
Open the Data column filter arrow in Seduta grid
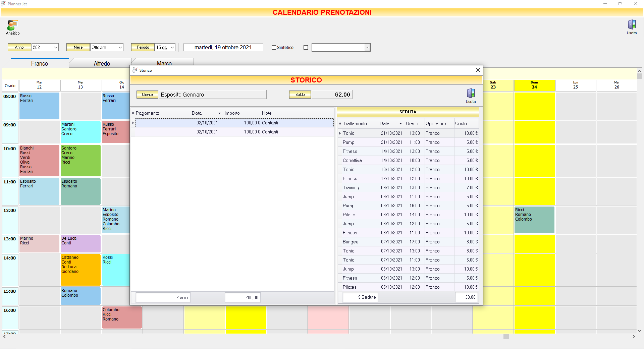pyautogui.click(x=400, y=124)
